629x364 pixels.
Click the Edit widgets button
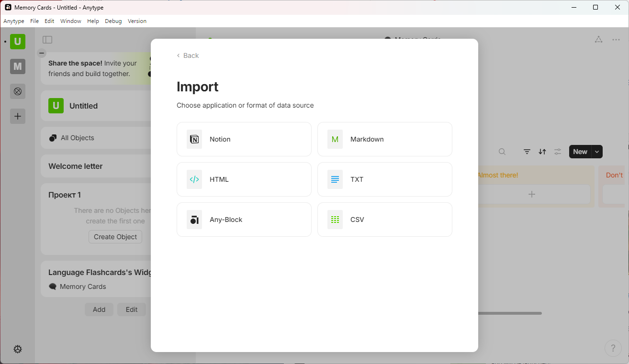132,309
